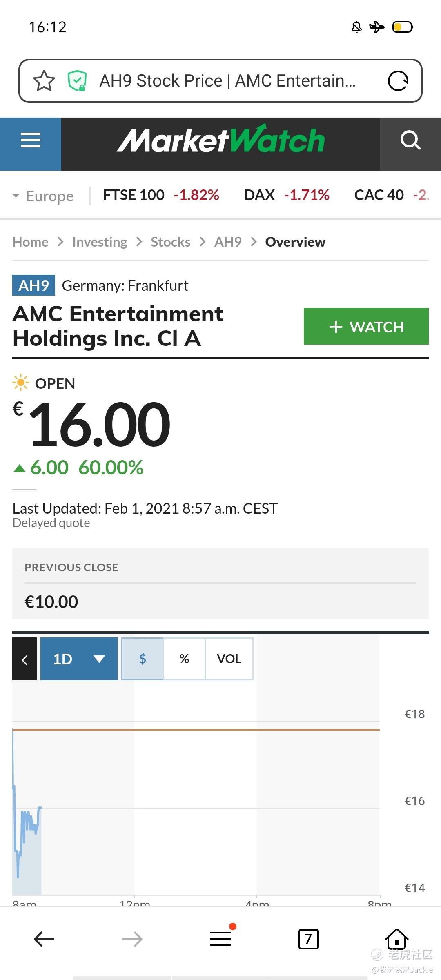Switch chart to VOL mode
This screenshot has height=980, width=441.
[229, 659]
